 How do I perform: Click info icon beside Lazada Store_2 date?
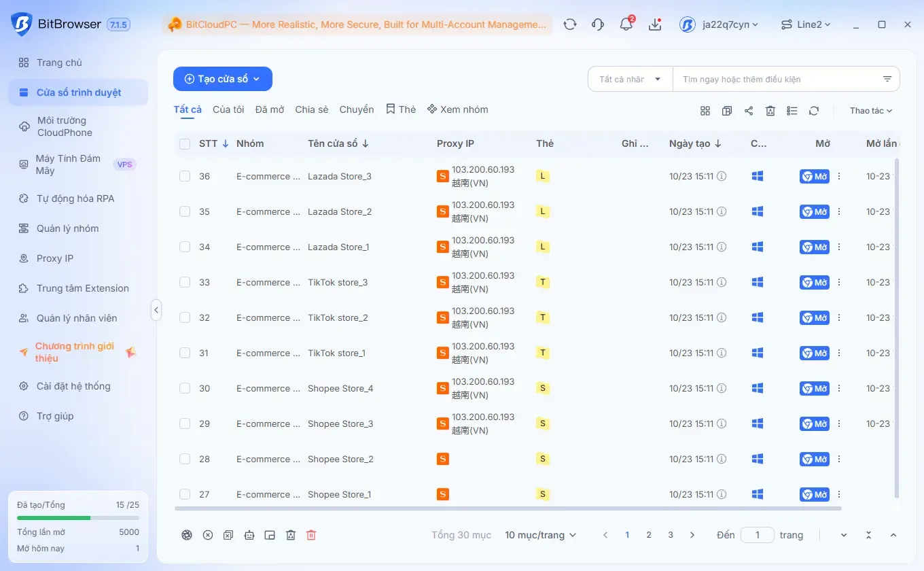(722, 211)
